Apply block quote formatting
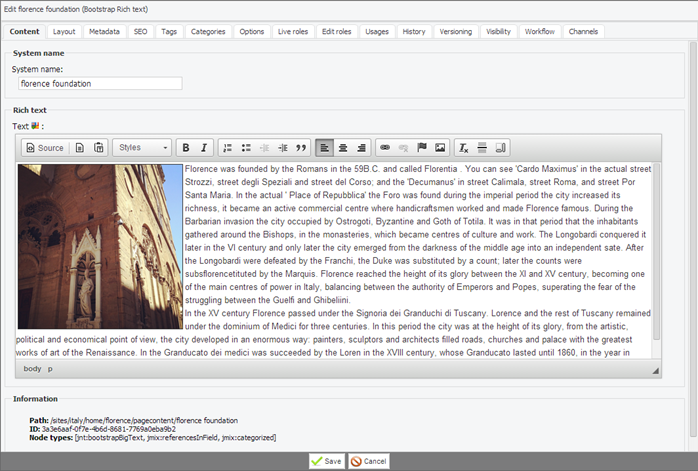The width and height of the screenshot is (698, 471). pos(301,148)
